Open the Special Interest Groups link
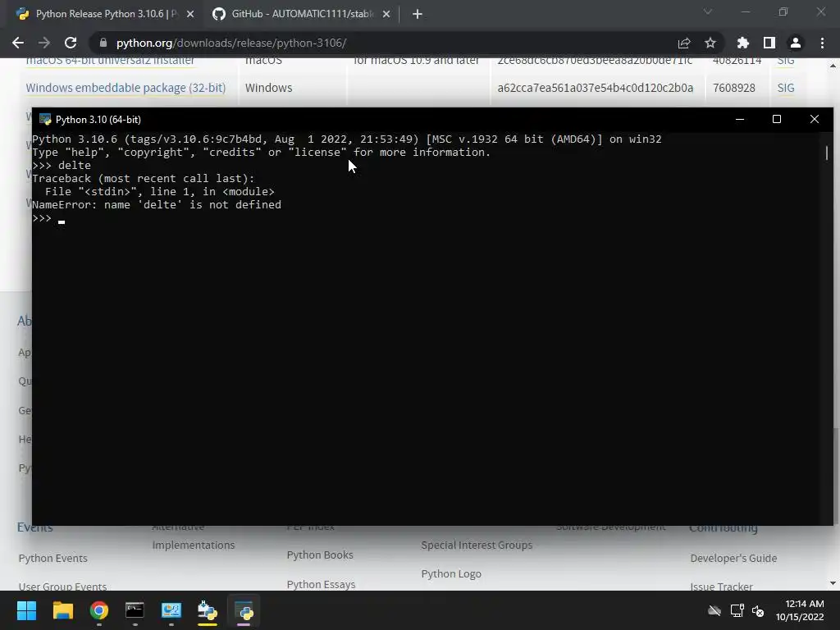 coord(477,546)
